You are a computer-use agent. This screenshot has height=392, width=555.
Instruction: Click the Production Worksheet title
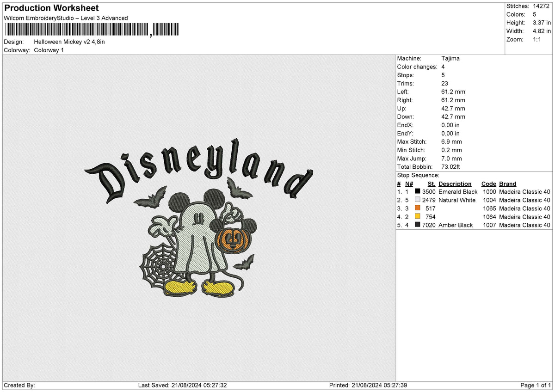coord(51,8)
